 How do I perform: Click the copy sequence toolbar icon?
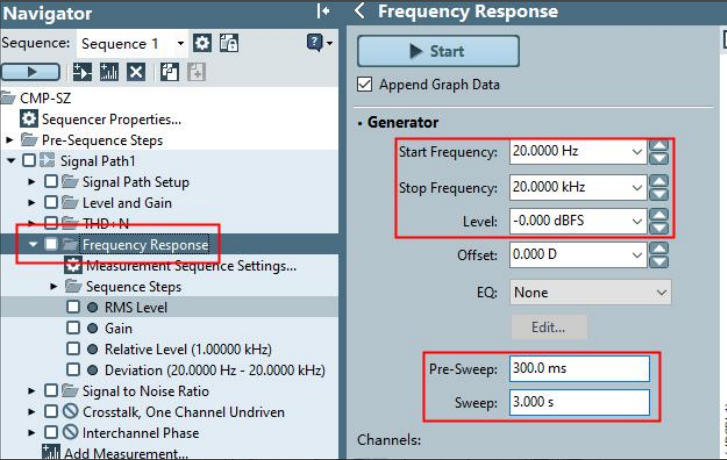pyautogui.click(x=169, y=72)
